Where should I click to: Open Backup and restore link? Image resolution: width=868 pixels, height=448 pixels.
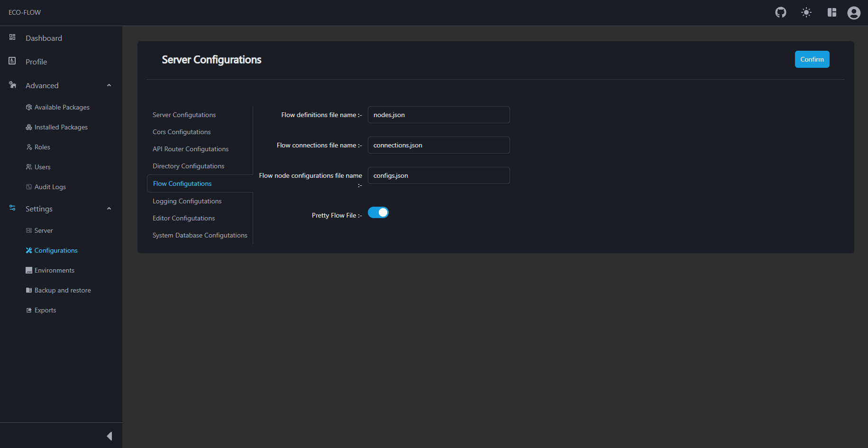(x=63, y=290)
